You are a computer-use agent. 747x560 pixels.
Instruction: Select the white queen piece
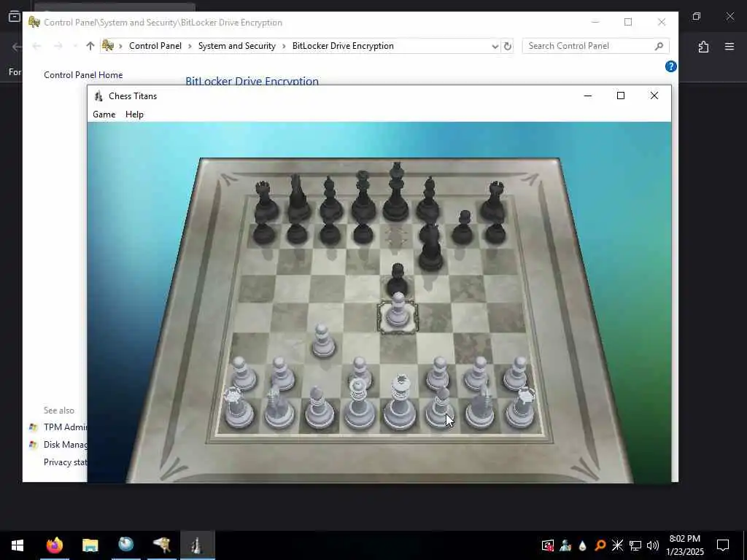pos(359,405)
